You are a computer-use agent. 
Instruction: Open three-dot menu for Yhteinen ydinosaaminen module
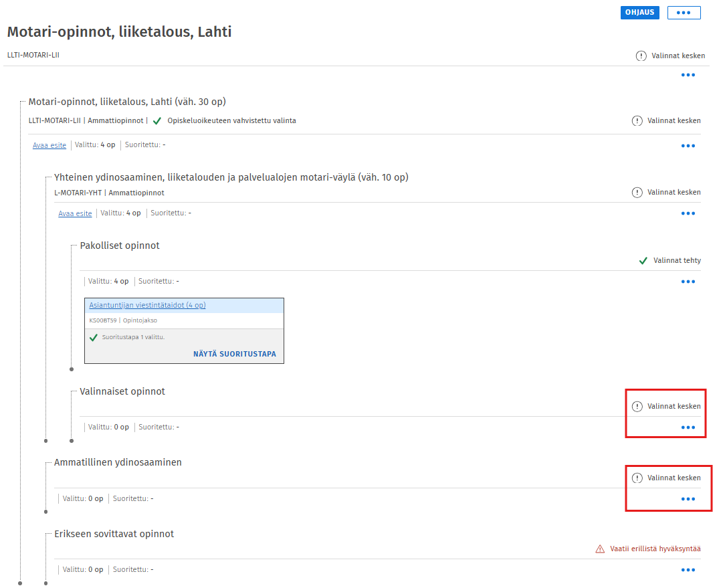click(688, 213)
